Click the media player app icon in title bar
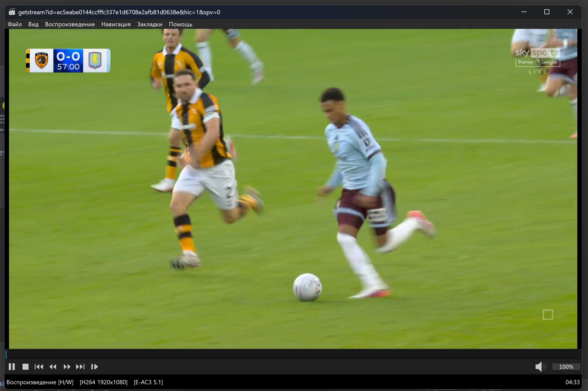The width and height of the screenshot is (588, 391). pyautogui.click(x=12, y=12)
